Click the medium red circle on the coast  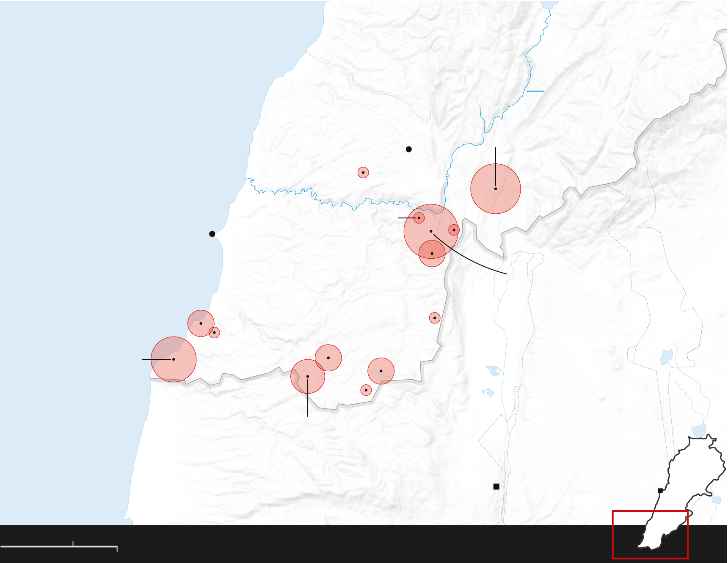click(201, 323)
